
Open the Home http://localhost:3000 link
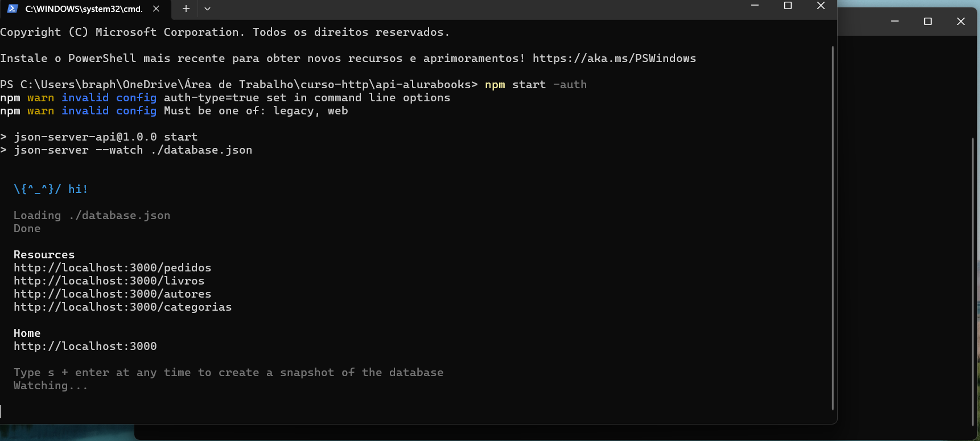pyautogui.click(x=85, y=346)
